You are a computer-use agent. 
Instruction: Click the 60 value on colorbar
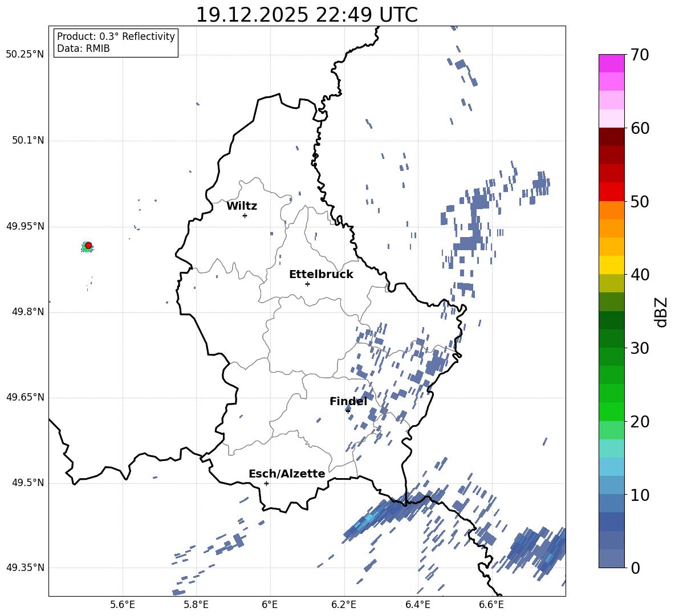(640, 128)
